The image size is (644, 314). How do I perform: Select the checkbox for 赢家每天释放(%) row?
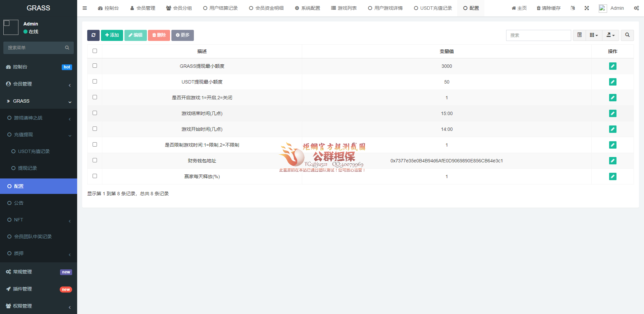point(95,176)
